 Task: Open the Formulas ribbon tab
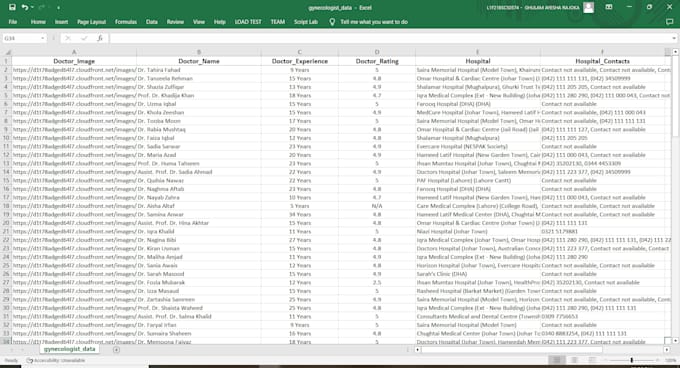click(x=126, y=22)
